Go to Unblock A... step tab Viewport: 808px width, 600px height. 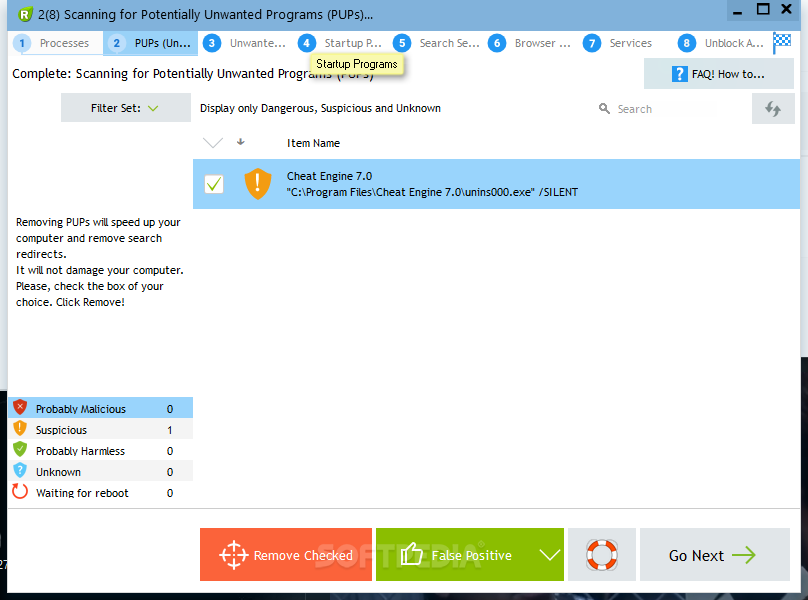[x=720, y=43]
